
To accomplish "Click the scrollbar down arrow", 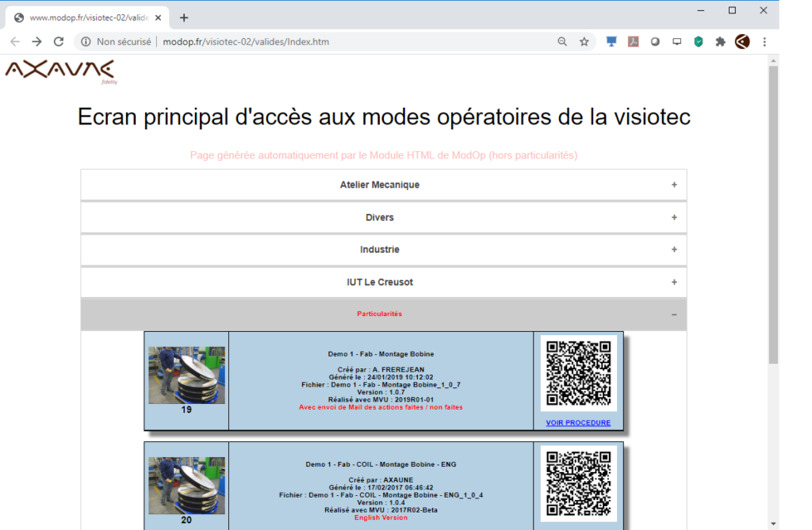I will pyautogui.click(x=773, y=524).
